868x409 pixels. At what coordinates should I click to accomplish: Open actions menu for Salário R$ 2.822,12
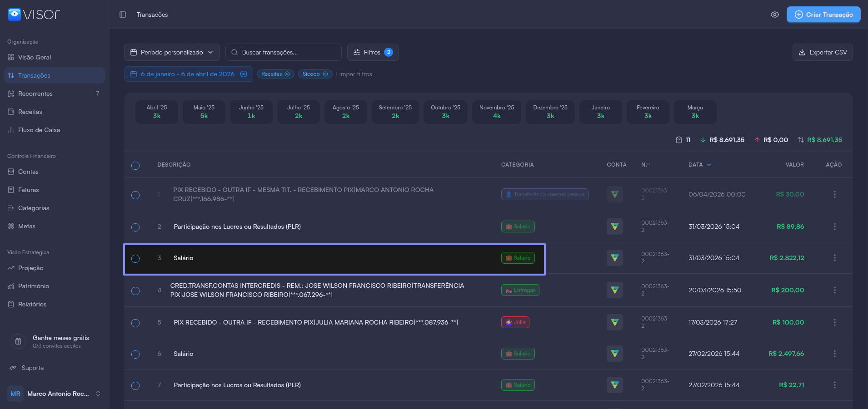click(x=834, y=258)
